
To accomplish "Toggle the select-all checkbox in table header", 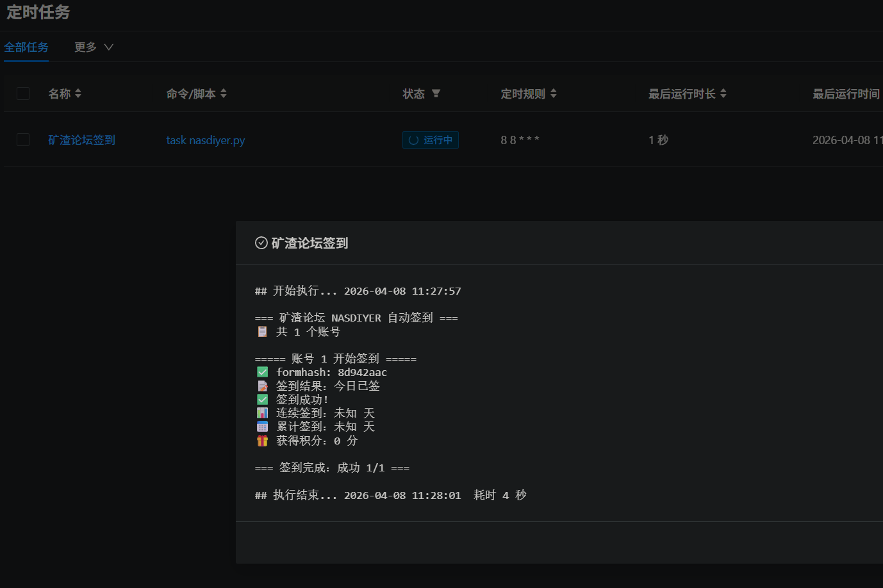I will tap(23, 94).
